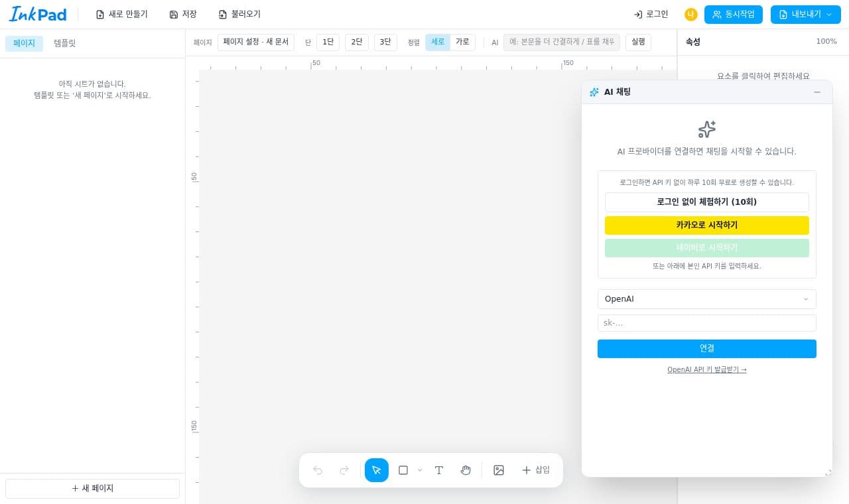Expand the shape tool options chevron
The height and width of the screenshot is (504, 849).
(420, 470)
